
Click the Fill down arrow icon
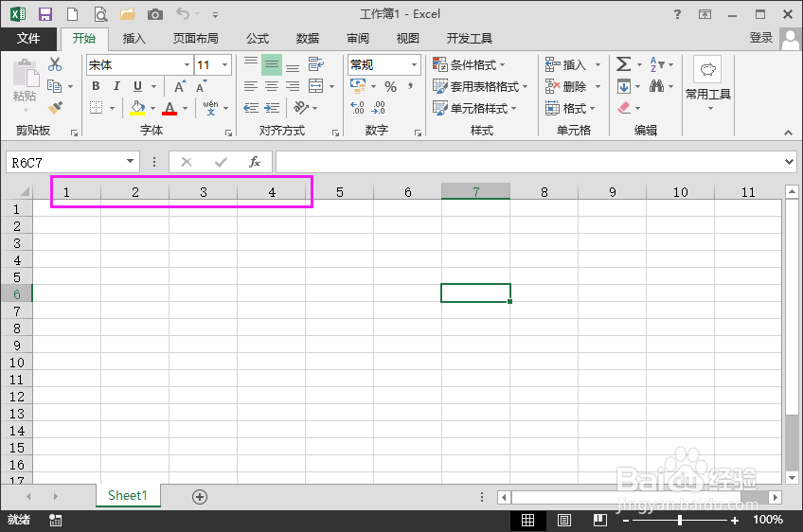pos(624,86)
